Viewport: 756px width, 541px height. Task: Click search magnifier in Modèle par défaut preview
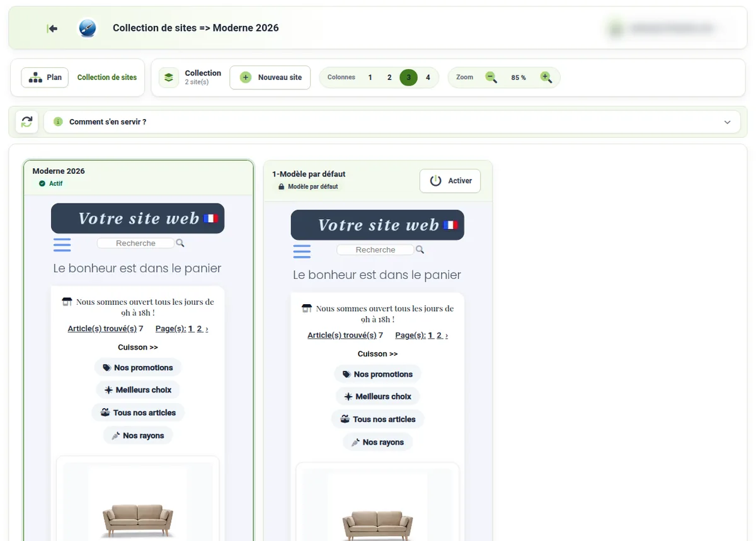[x=420, y=250]
